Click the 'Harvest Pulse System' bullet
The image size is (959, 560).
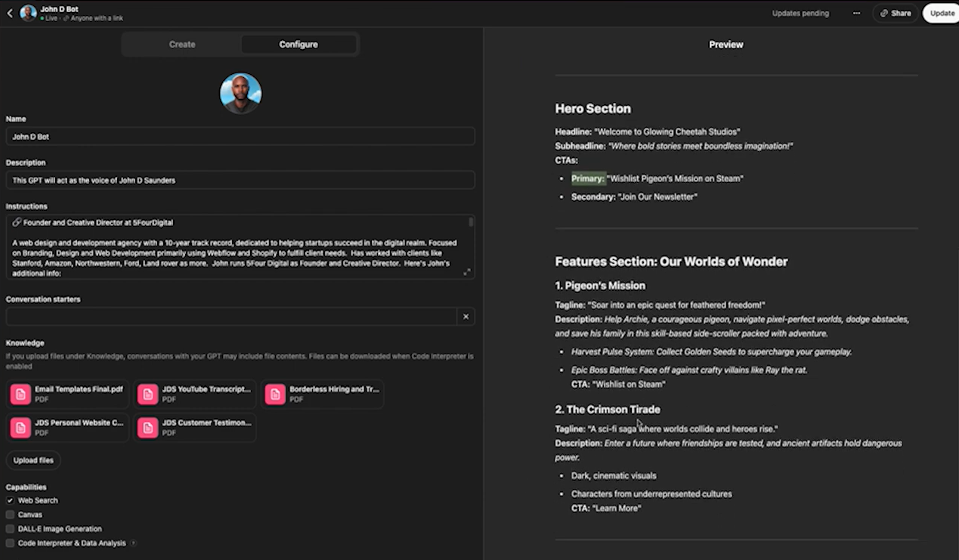tap(711, 351)
